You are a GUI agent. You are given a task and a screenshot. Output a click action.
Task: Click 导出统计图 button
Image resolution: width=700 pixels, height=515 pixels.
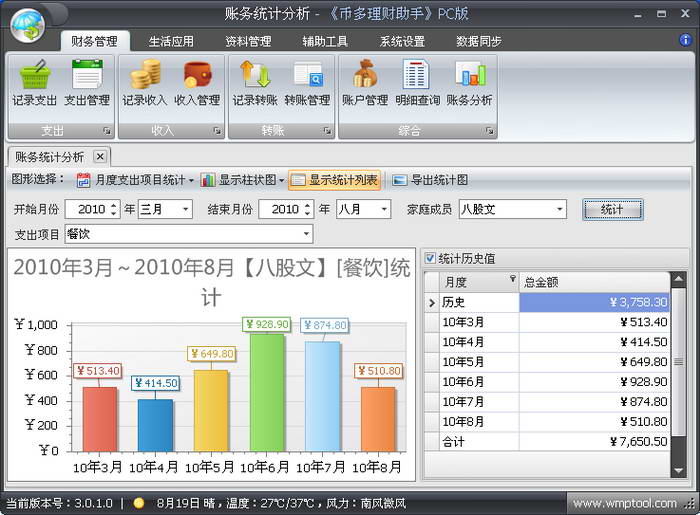430,180
